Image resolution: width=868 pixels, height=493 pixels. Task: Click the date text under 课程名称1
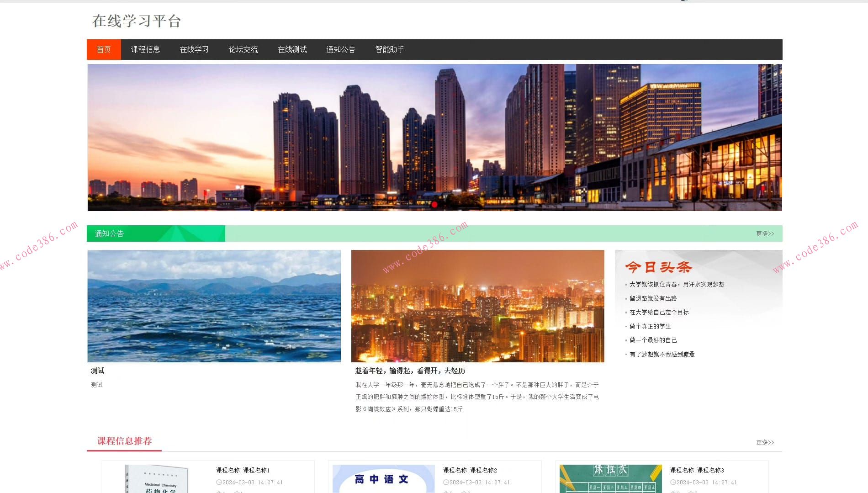tap(253, 482)
